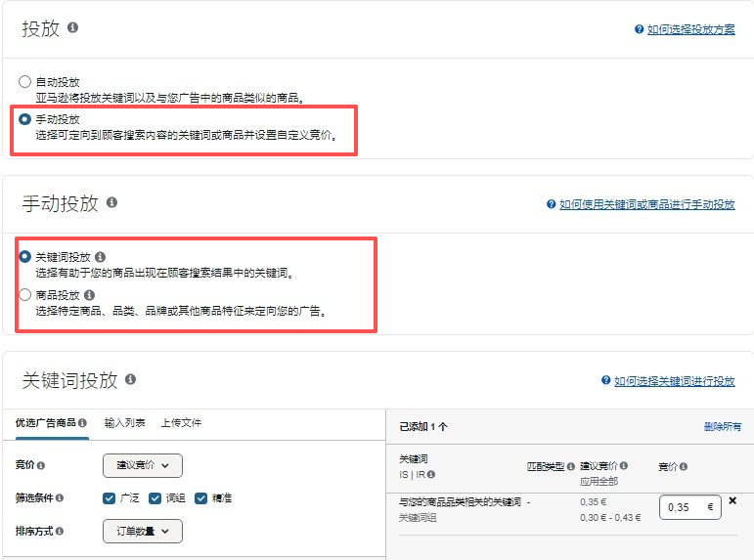The height and width of the screenshot is (560, 754).
Task: Click help icon before 如何选择投放方案
Action: coord(639,29)
